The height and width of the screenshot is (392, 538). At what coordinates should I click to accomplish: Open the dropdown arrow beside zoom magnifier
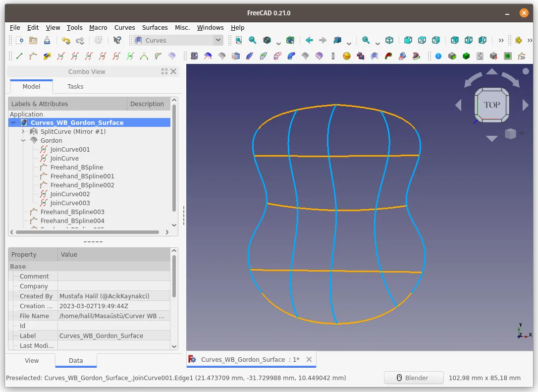click(x=377, y=43)
